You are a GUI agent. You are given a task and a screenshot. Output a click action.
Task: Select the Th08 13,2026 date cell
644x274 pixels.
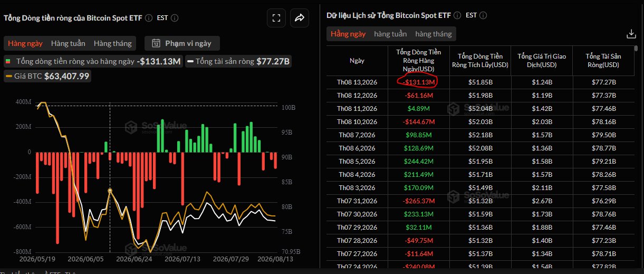coord(357,82)
